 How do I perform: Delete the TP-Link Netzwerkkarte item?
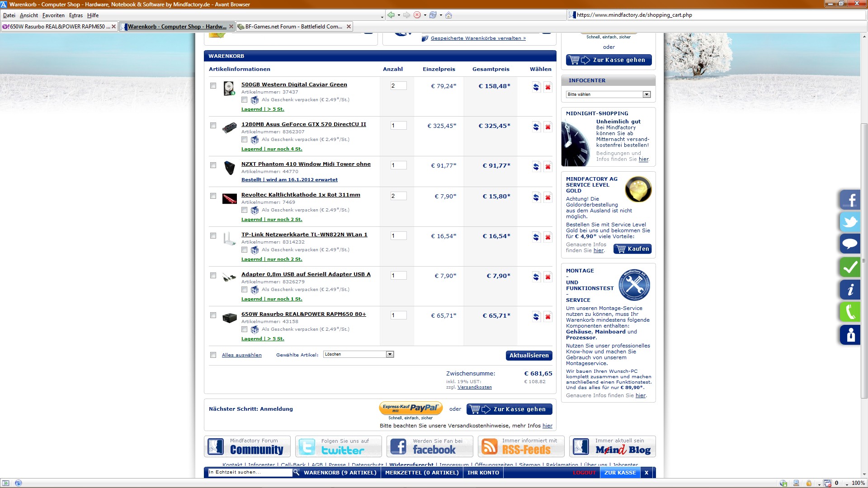(x=547, y=237)
